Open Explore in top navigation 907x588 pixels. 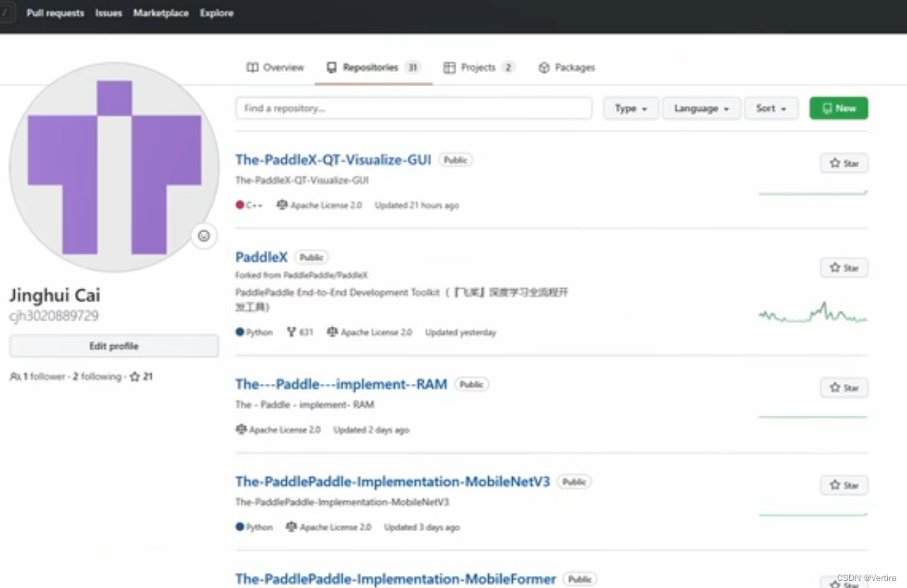pos(216,13)
